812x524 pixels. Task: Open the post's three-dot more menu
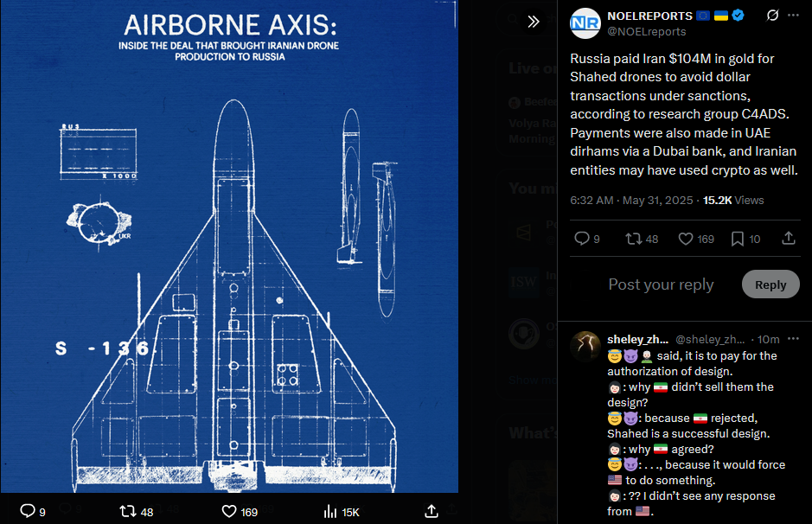click(793, 16)
